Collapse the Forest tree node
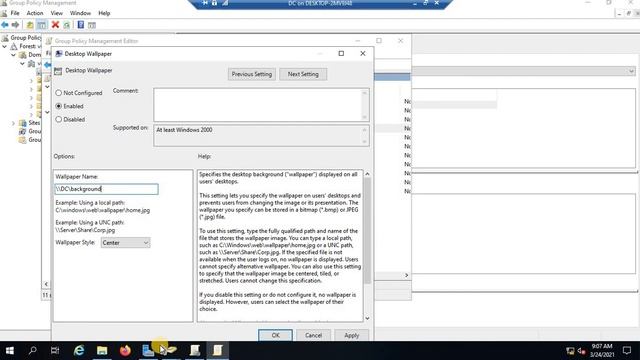The width and height of the screenshot is (640, 360). (x=4, y=47)
